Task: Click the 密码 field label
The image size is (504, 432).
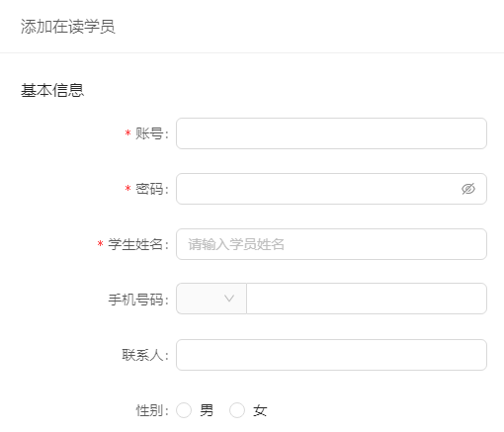Action: pyautogui.click(x=151, y=189)
